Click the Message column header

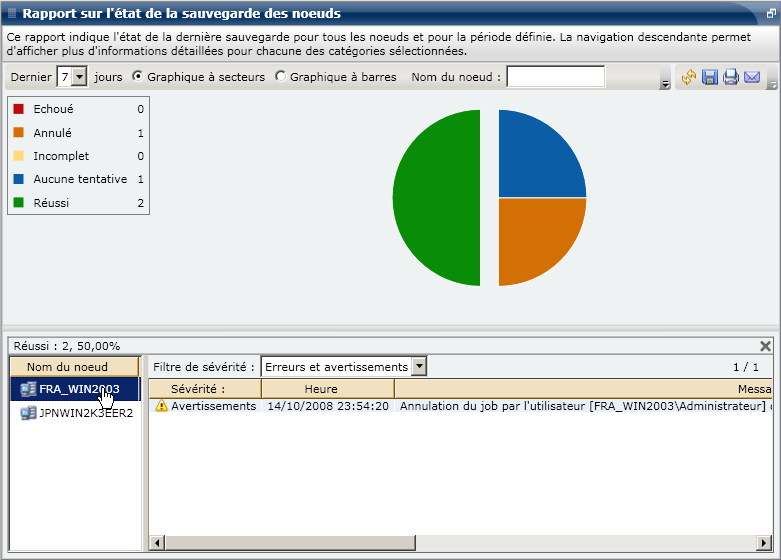[583, 389]
